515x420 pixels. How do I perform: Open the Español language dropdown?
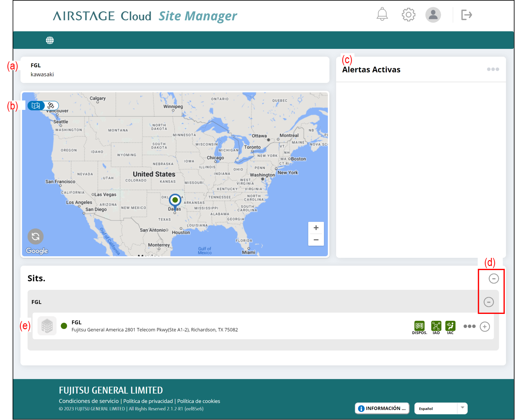[x=440, y=408]
